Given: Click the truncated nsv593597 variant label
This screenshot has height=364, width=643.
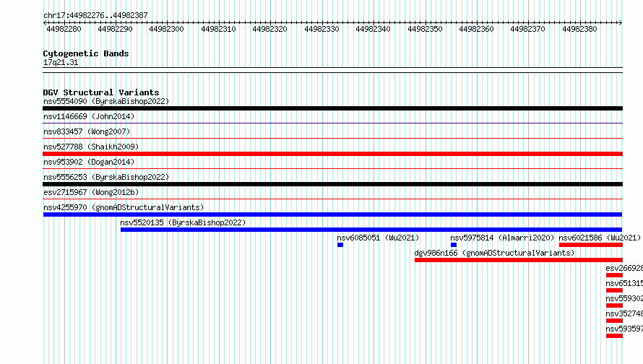Looking at the screenshot, I should [x=624, y=329].
